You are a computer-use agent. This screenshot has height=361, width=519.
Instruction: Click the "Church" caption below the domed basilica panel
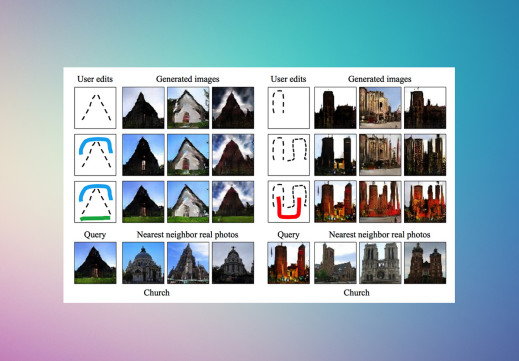pos(157,293)
